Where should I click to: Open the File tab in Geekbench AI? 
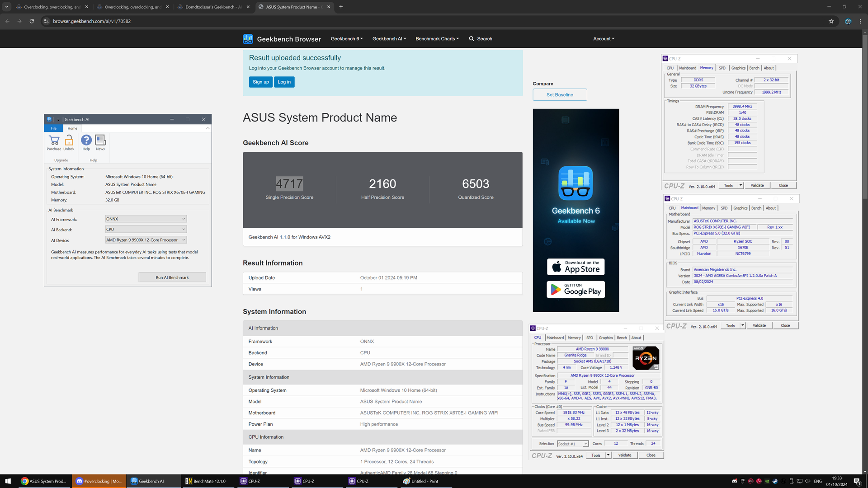54,128
